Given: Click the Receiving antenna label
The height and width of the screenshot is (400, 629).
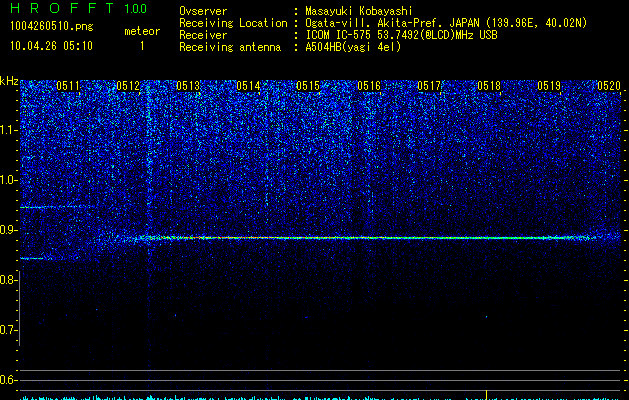Looking at the screenshot, I should point(230,47).
